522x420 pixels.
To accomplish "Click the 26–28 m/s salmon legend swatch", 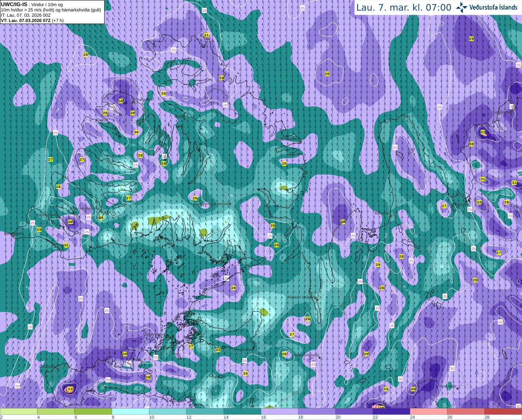I will point(466,411).
